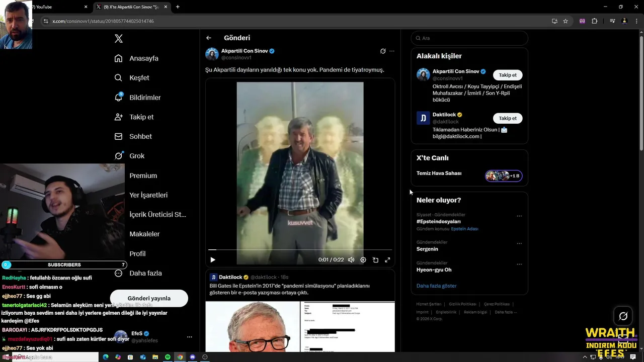Open Hizmet Şartları footer link
This screenshot has width=644, height=362.
pos(428,304)
